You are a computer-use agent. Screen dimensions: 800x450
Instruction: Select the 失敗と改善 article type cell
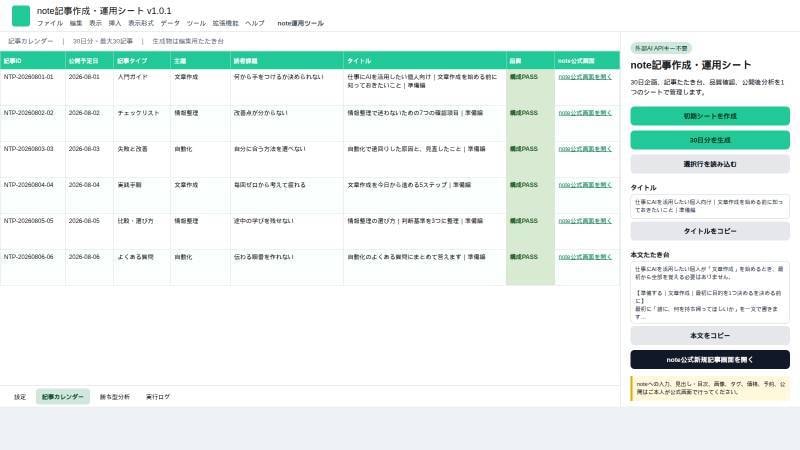(142, 159)
